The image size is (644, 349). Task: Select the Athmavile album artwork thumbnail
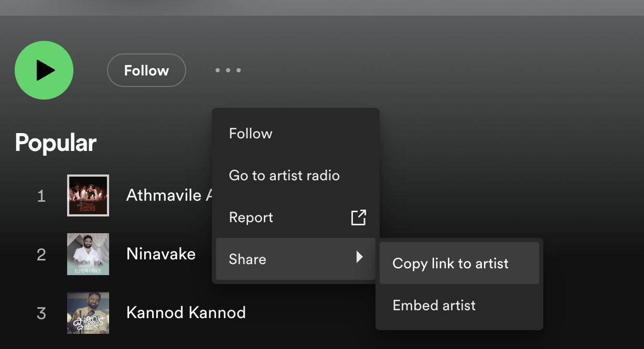coord(88,195)
